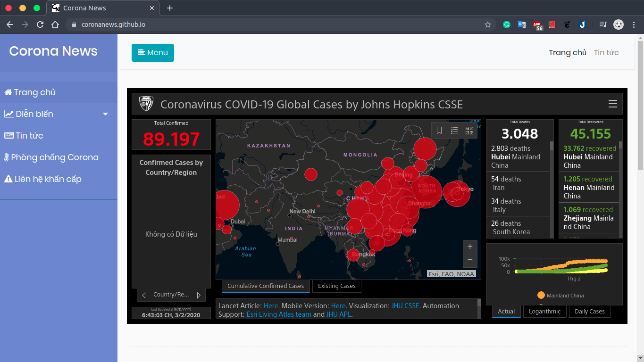Image resolution: width=644 pixels, height=362 pixels.
Task: Zoom in on the map
Action: [x=469, y=247]
